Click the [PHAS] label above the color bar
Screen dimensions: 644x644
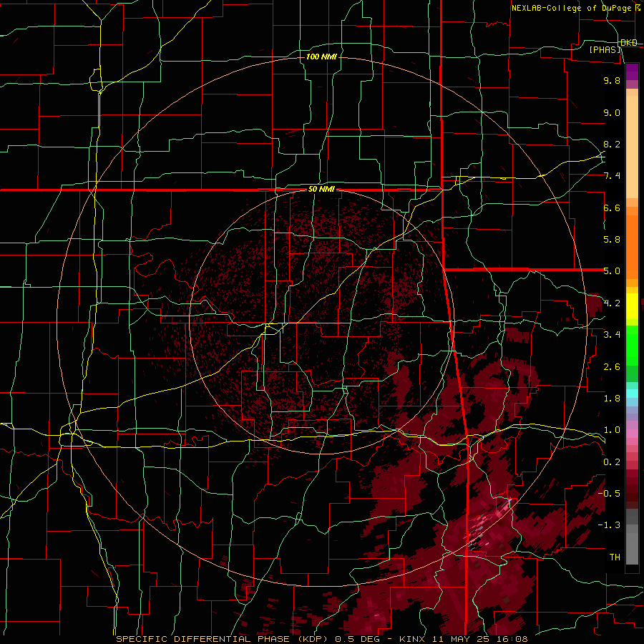pos(605,50)
